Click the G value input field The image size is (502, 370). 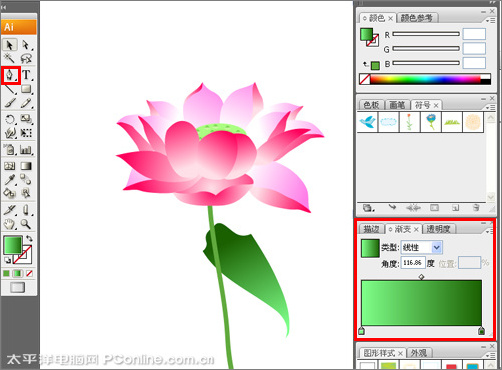coord(474,48)
